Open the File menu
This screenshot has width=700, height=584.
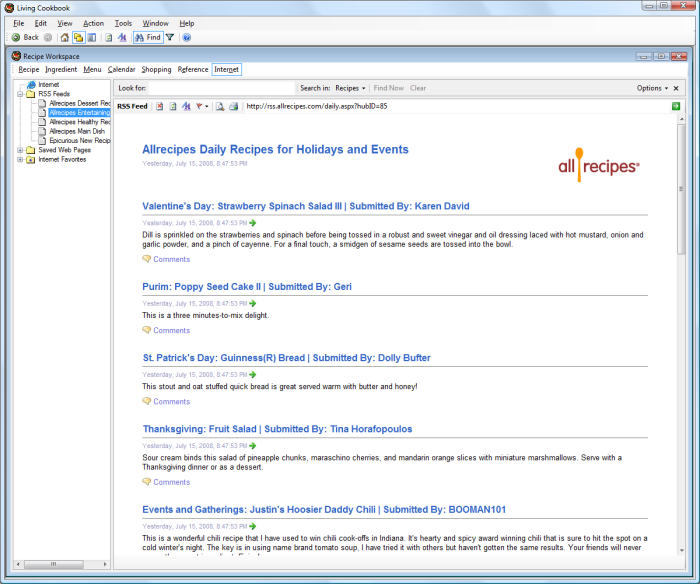(x=19, y=23)
